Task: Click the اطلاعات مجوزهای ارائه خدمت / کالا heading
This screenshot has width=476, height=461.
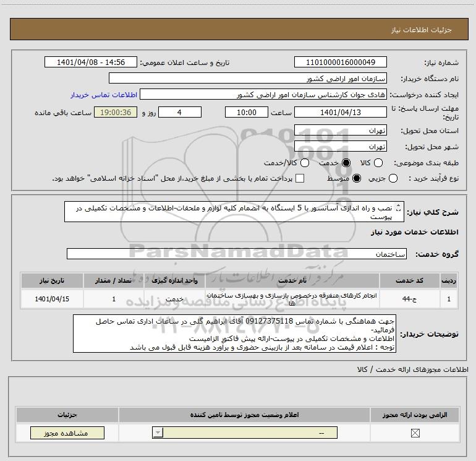Action: [412, 369]
